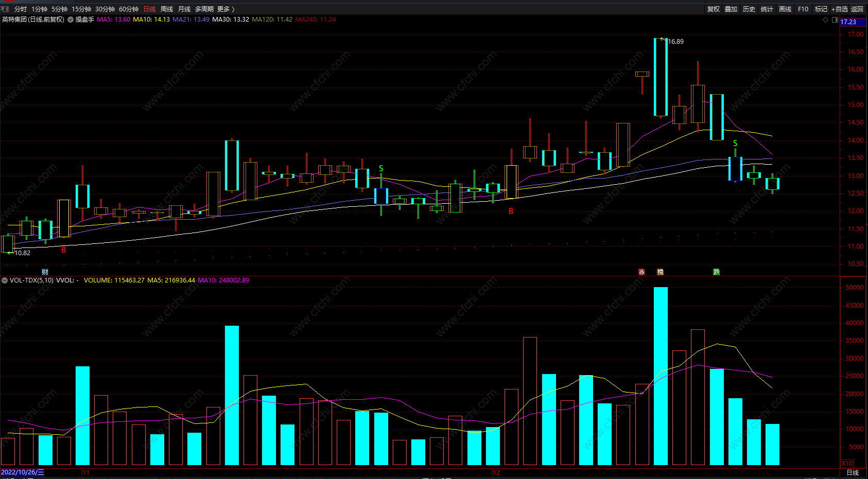Click the MA120: 11.42 label
The height and width of the screenshot is (479, 868).
click(272, 20)
